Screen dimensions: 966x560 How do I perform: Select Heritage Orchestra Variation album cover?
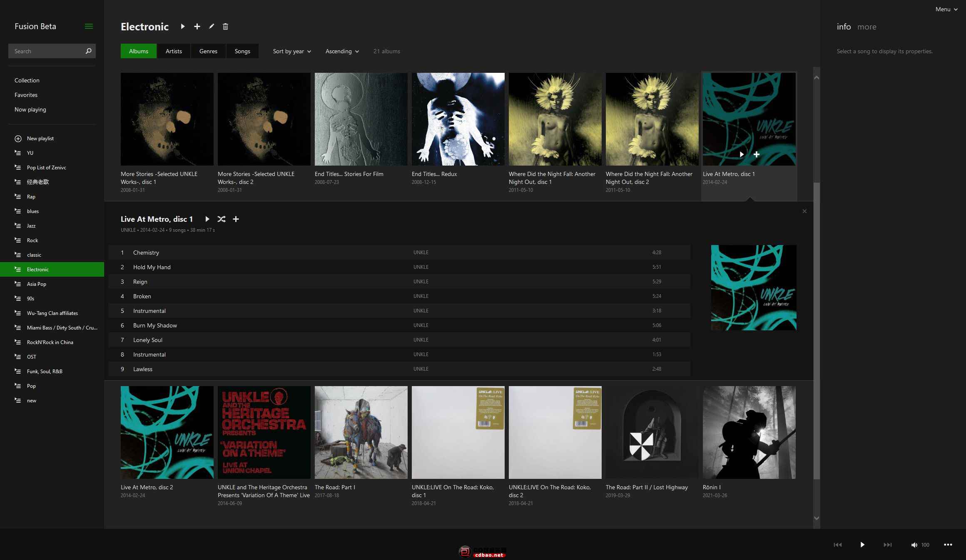coord(264,432)
